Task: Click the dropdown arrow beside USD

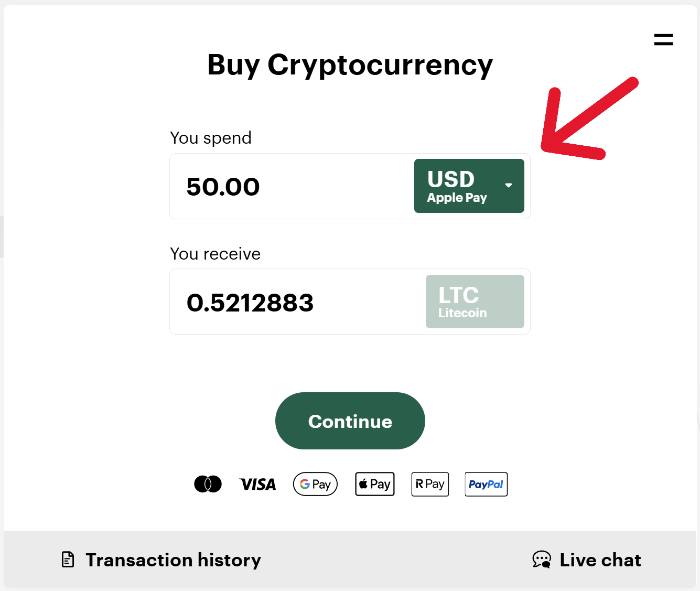Action: [x=508, y=185]
